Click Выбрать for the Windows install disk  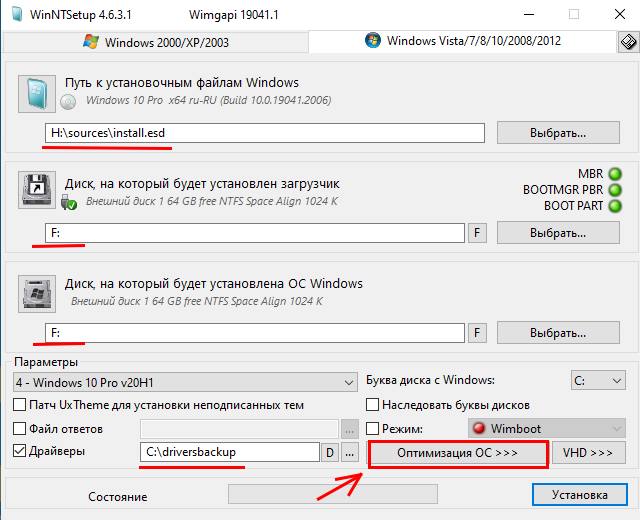(558, 333)
